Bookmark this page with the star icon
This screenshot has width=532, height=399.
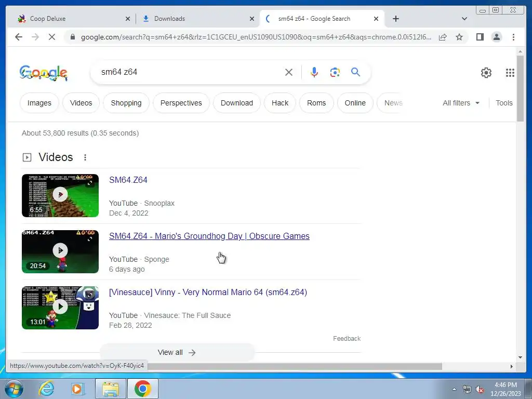pyautogui.click(x=459, y=37)
